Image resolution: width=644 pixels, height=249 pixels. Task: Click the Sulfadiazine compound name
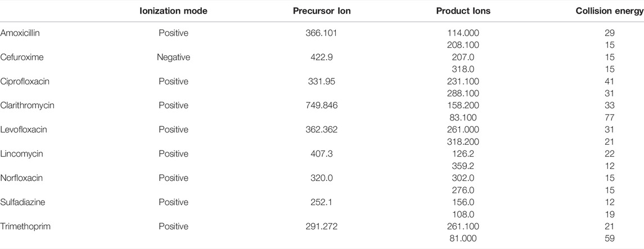(22, 202)
